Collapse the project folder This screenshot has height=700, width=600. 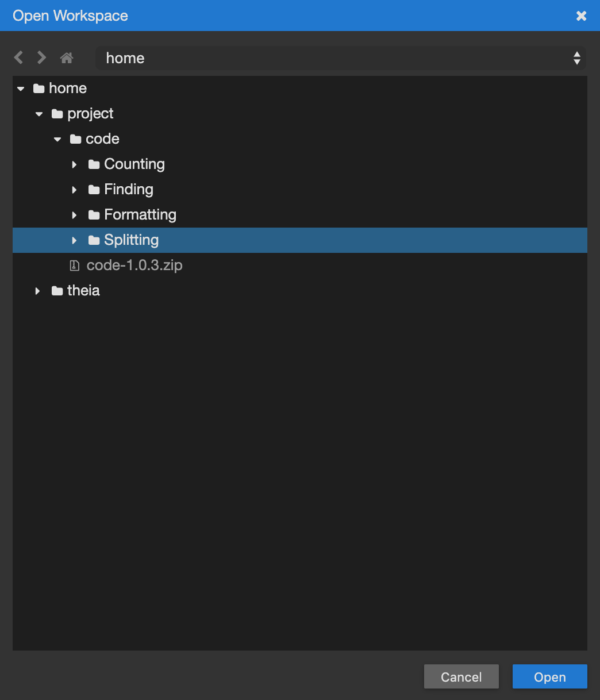pos(39,114)
